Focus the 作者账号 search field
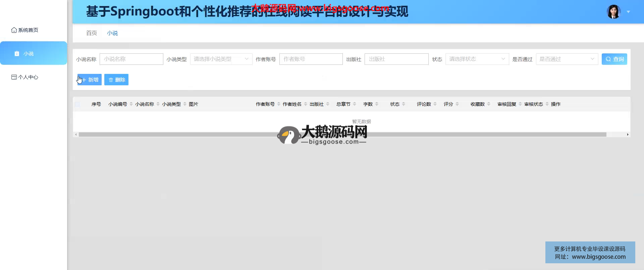Screen dimensions: 644x270 tap(311, 59)
